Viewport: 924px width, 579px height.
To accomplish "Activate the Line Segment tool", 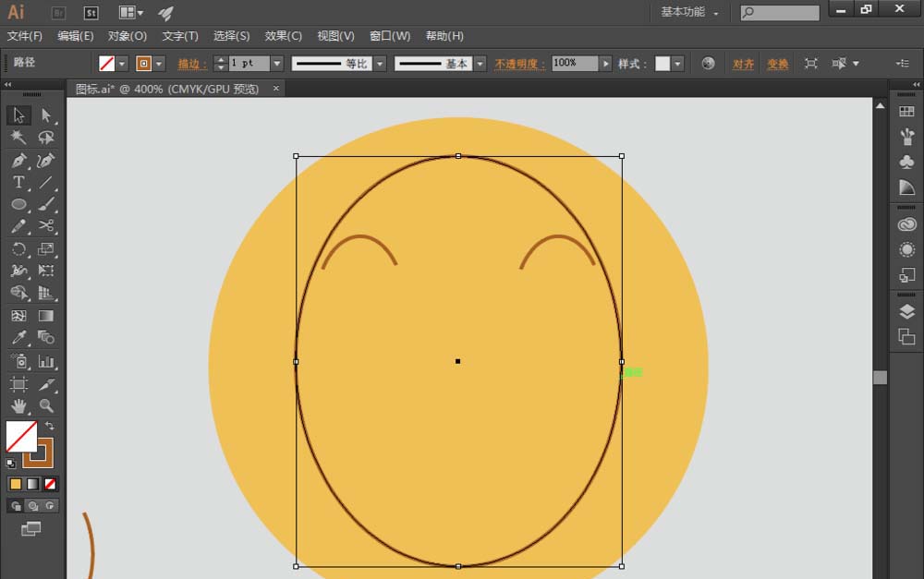I will pos(46,183).
